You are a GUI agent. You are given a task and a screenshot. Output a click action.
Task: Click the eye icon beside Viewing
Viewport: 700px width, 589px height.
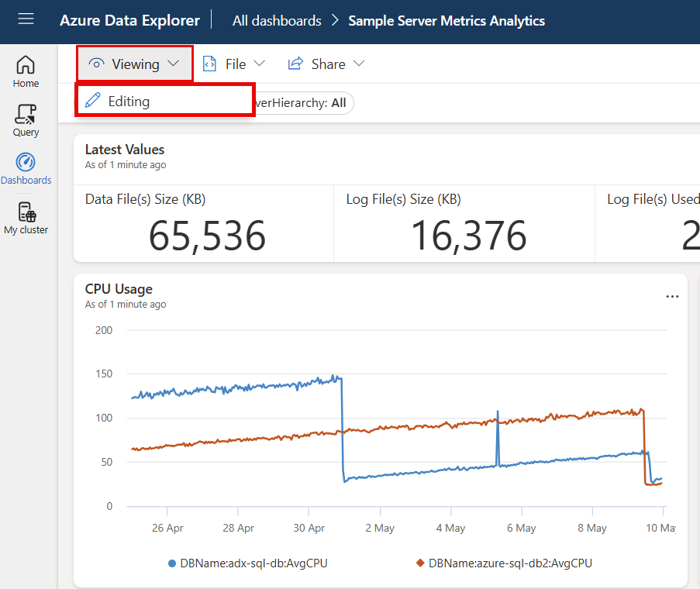coord(96,64)
